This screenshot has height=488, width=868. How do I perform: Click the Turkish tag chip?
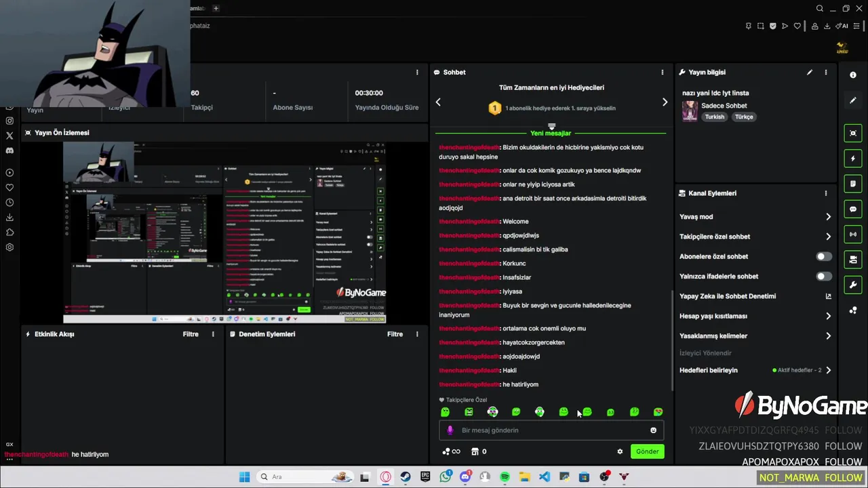(715, 117)
